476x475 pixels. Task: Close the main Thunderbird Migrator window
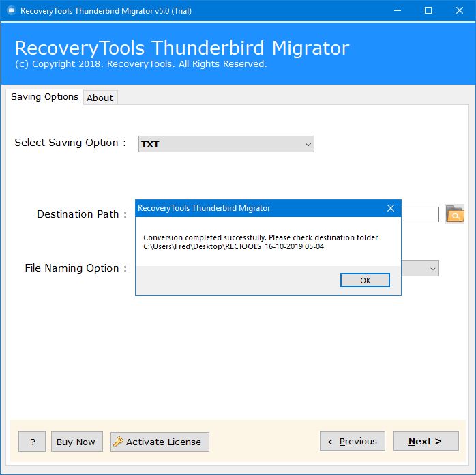pyautogui.click(x=460, y=11)
